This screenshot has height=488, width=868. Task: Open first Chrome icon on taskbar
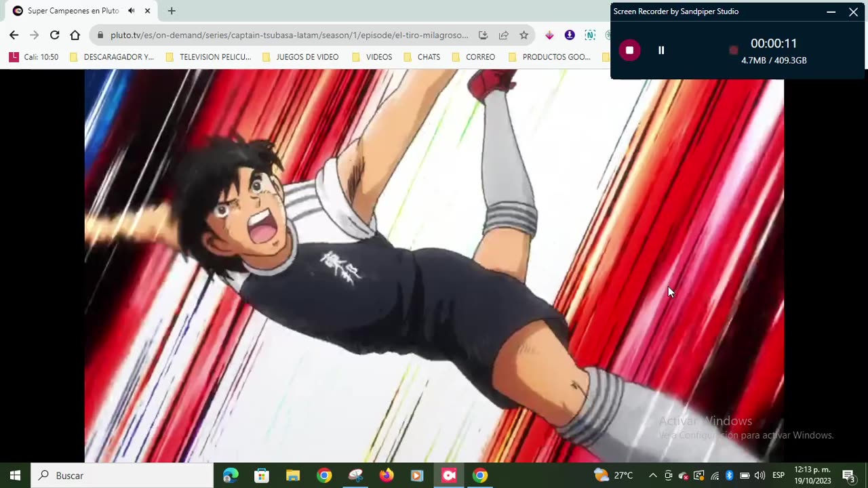[x=324, y=476]
